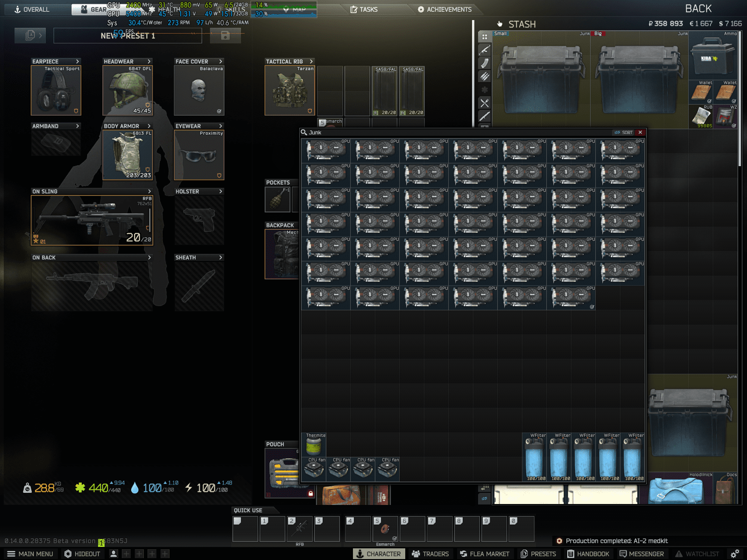Viewport: 747px width, 560px height.
Task: Click the magnifier icon in Junk window
Action: pos(304,133)
